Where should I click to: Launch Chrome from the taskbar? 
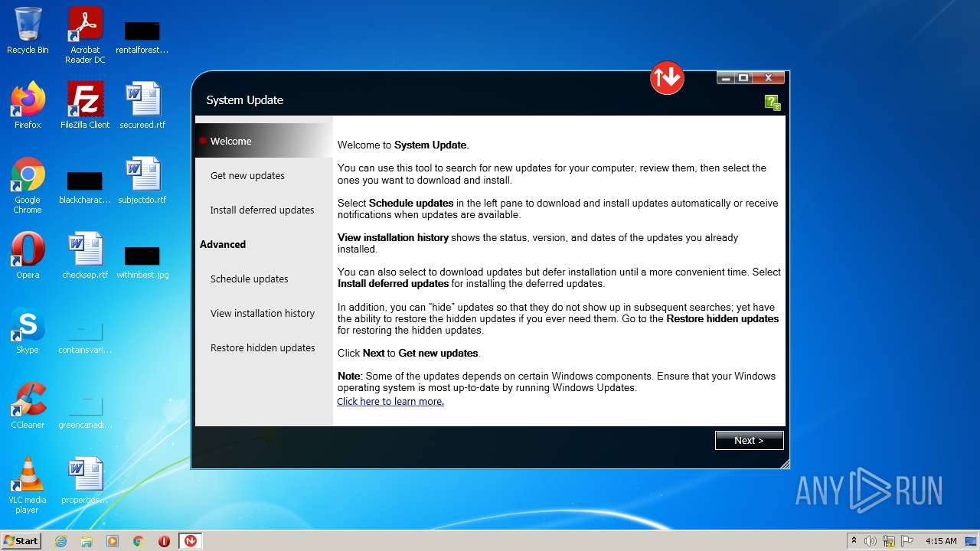pyautogui.click(x=139, y=541)
